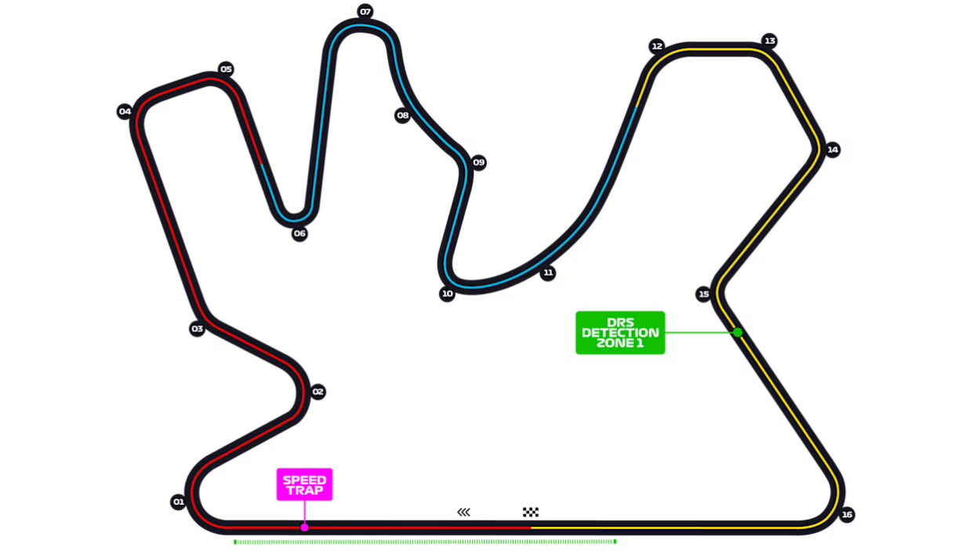Select the turn 10 hairpin marker
Viewport: 980px width, 551px height.
pyautogui.click(x=447, y=294)
